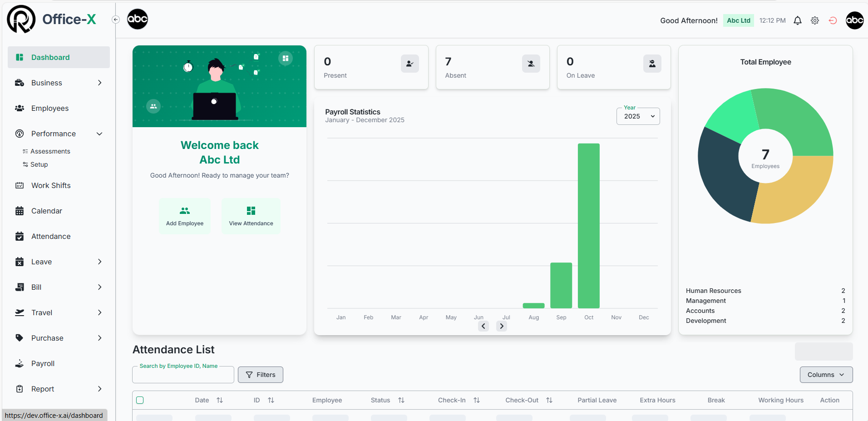Open settings via the gear icon

[815, 20]
